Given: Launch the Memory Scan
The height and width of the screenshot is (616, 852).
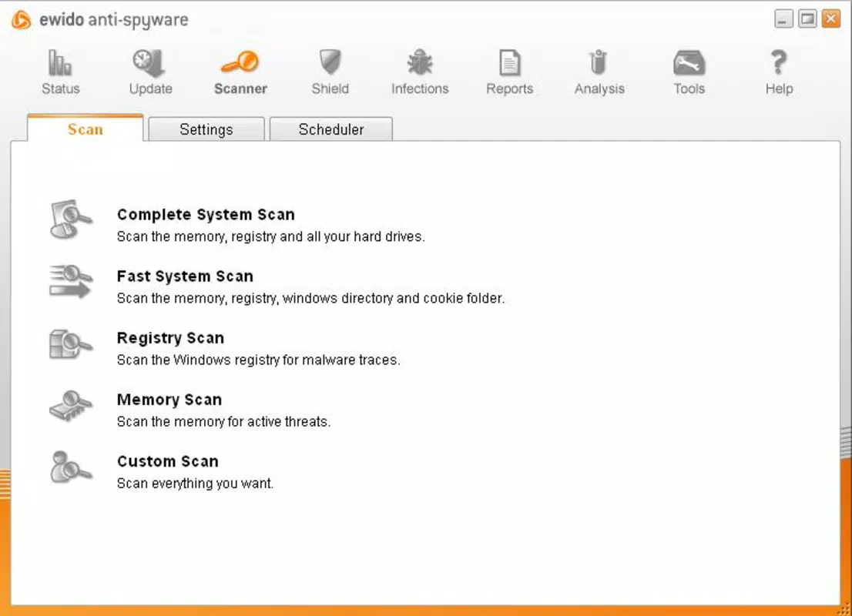Looking at the screenshot, I should pyautogui.click(x=169, y=400).
